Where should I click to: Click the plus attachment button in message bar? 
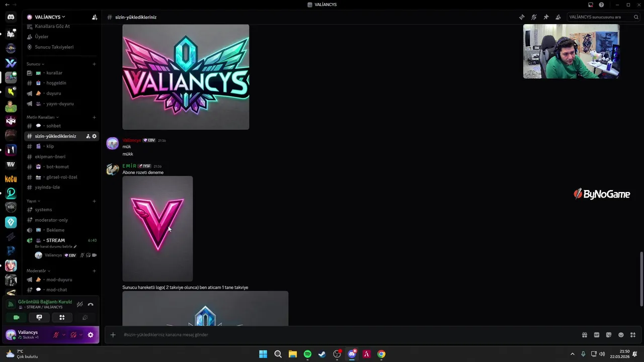click(x=113, y=335)
